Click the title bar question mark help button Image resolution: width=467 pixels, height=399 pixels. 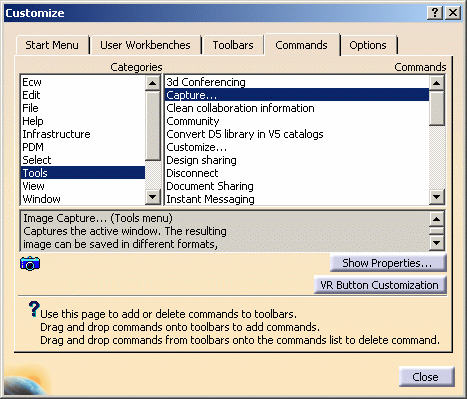pos(435,13)
